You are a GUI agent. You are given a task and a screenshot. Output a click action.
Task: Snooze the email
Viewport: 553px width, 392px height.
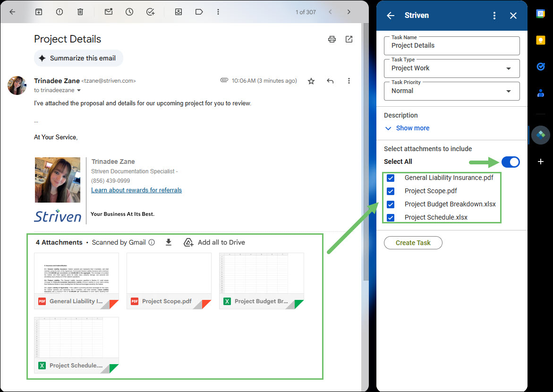(129, 12)
